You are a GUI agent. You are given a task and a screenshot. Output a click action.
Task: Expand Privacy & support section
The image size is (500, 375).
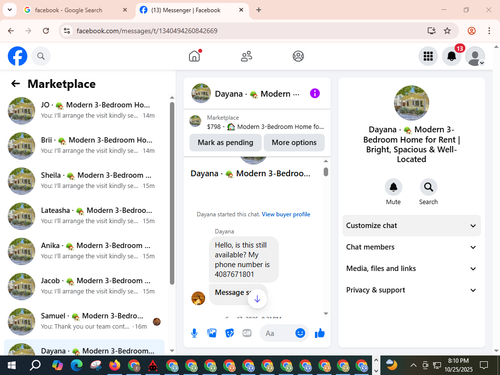411,290
